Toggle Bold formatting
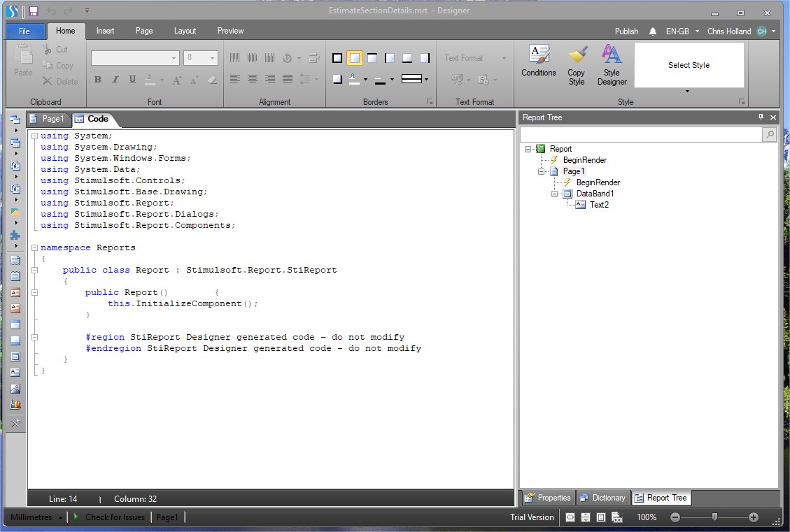 tap(98, 80)
